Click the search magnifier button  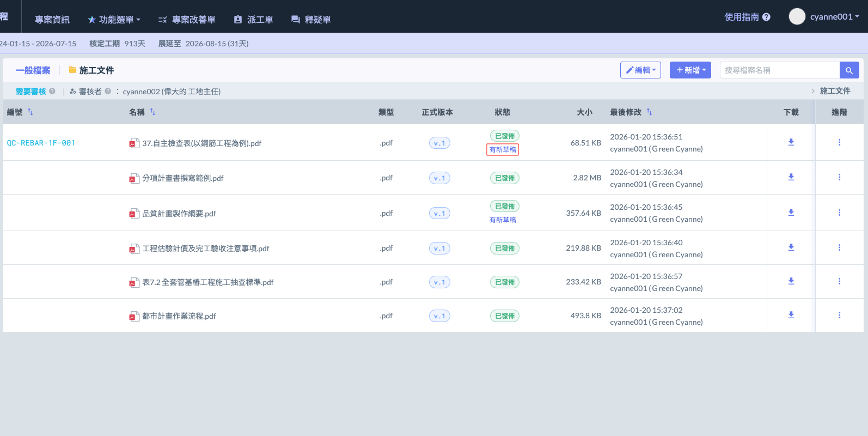point(849,70)
